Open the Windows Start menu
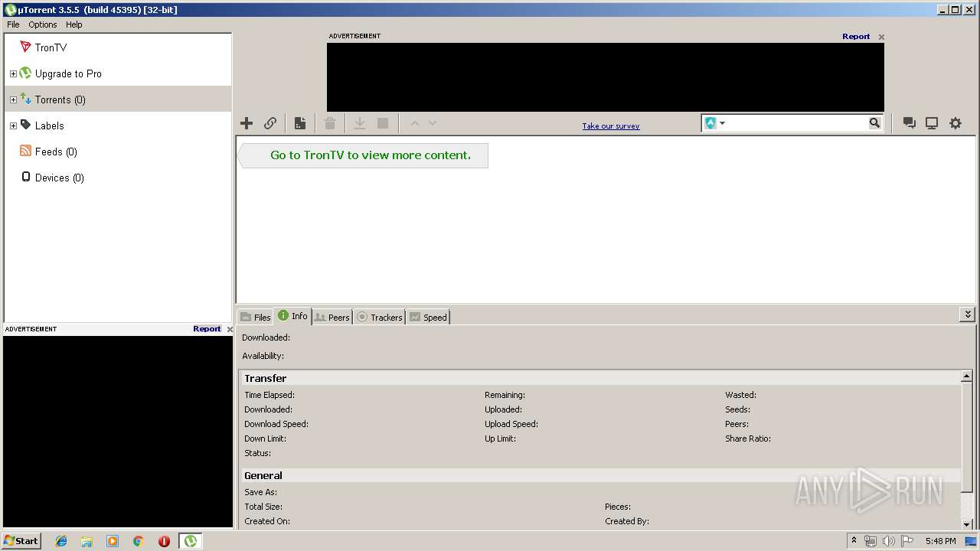Screen dimensions: 980x551 (x=21, y=541)
